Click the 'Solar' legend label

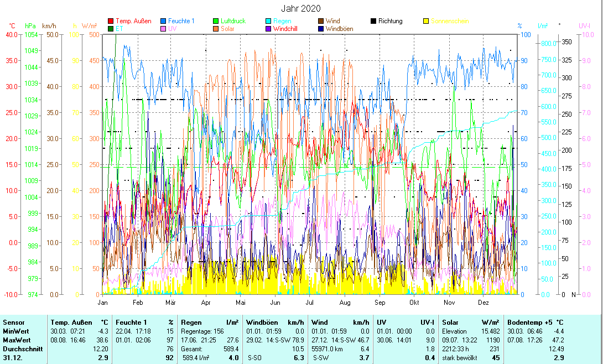(228, 29)
